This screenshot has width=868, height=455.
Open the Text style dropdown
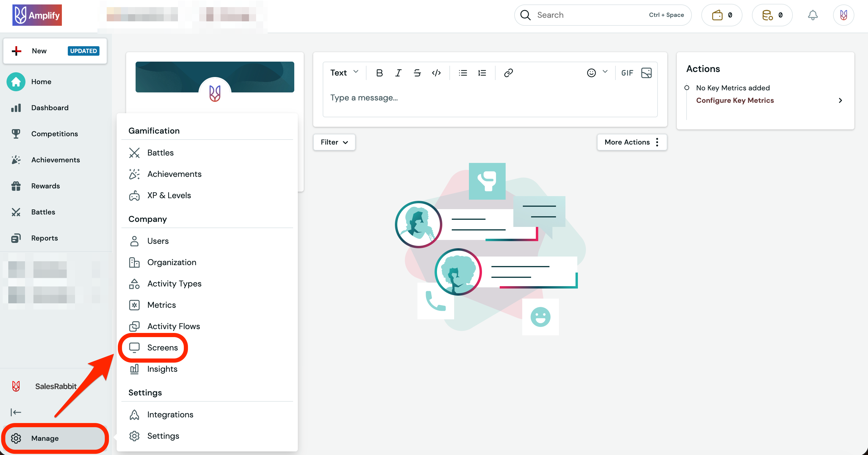pyautogui.click(x=344, y=73)
